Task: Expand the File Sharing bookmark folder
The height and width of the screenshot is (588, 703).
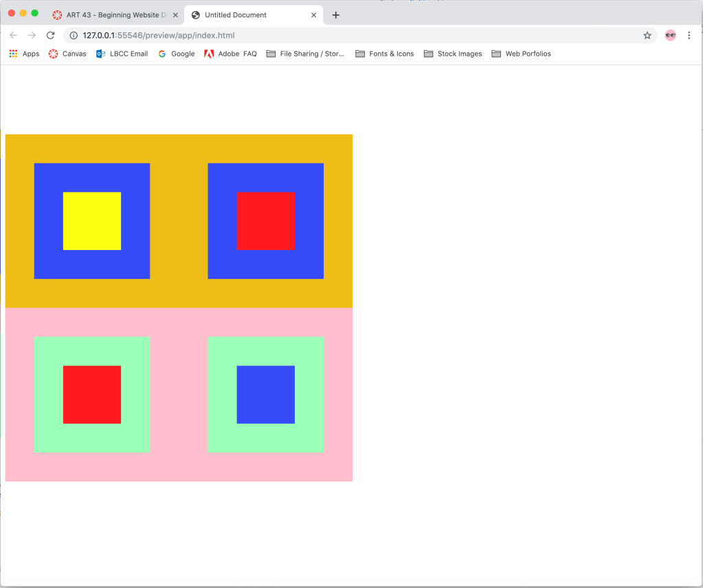Action: (305, 54)
